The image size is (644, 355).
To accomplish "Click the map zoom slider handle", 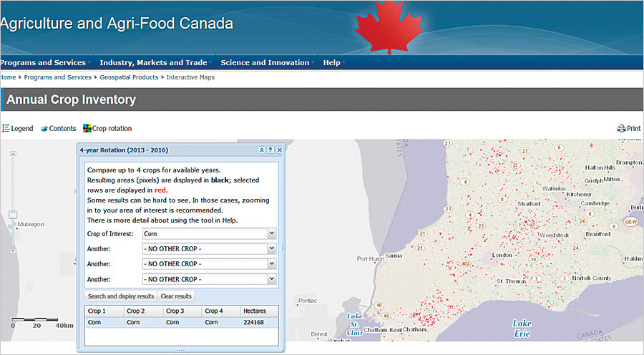I will [x=13, y=215].
